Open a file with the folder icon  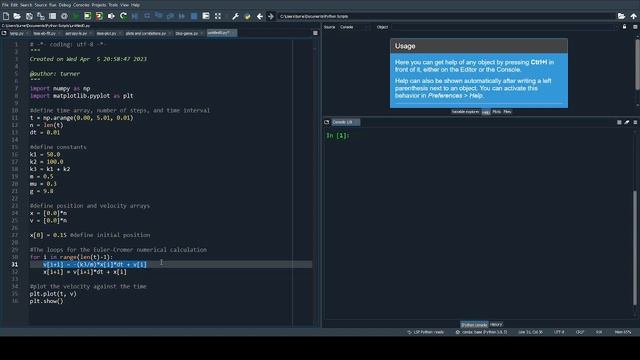point(17,16)
